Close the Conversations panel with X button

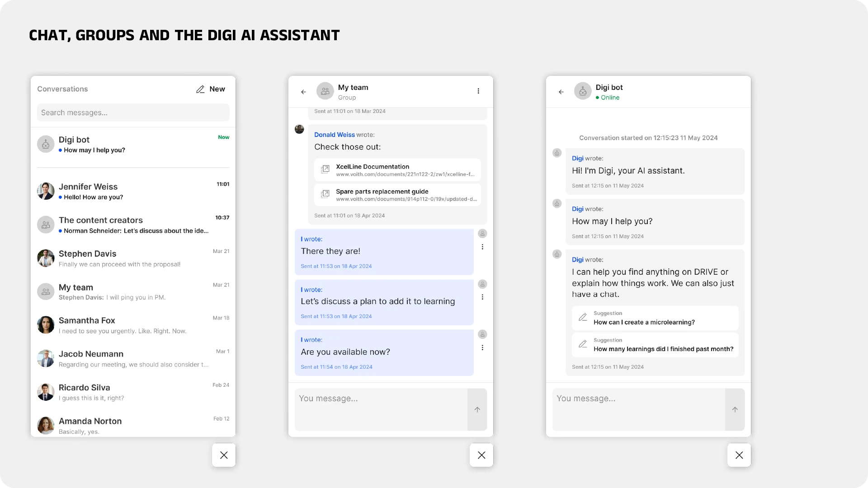[224, 455]
